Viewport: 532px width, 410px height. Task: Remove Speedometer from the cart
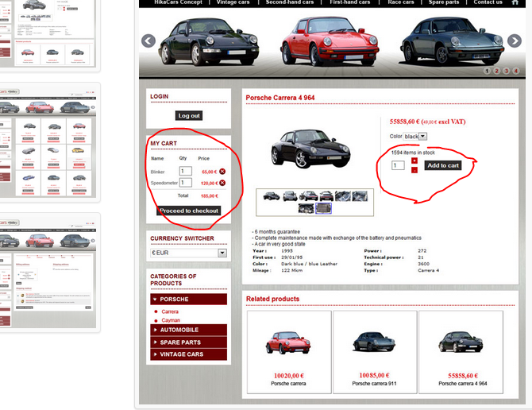[222, 183]
